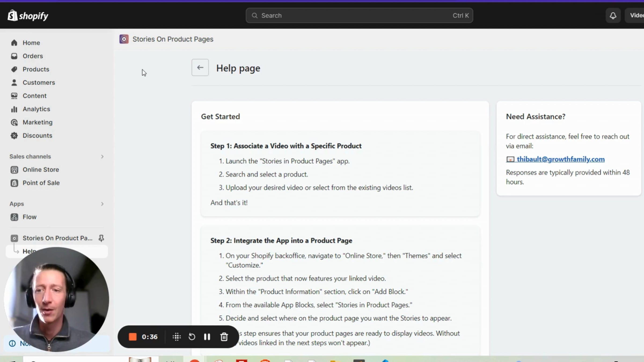Image resolution: width=644 pixels, height=362 pixels.
Task: Click the Content icon
Action: pos(14,96)
